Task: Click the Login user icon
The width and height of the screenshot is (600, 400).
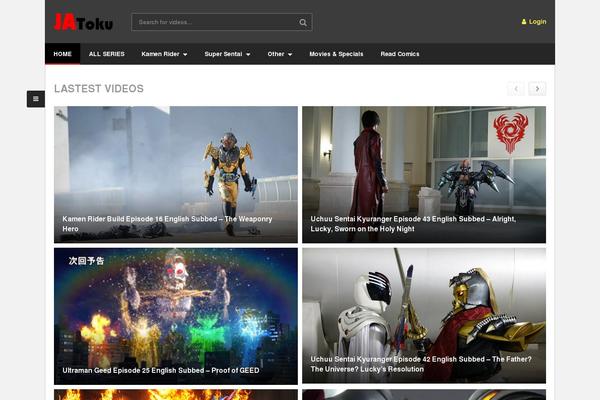Action: click(x=524, y=22)
